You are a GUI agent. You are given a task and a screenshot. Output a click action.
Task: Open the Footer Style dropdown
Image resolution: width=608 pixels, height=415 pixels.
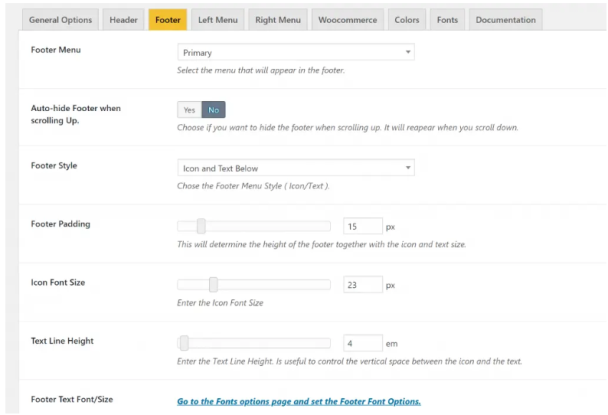295,168
